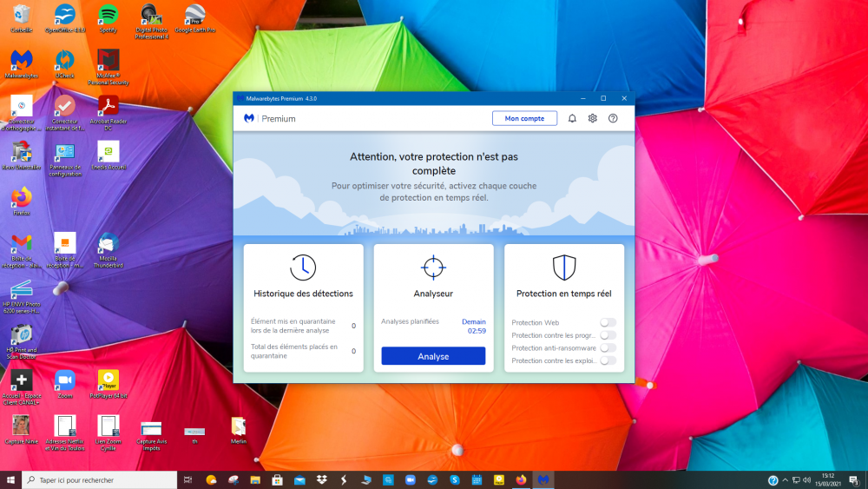Viewport: 868px width, 489px height.
Task: Select the Adresses Netflix et Vin document
Action: point(65,433)
